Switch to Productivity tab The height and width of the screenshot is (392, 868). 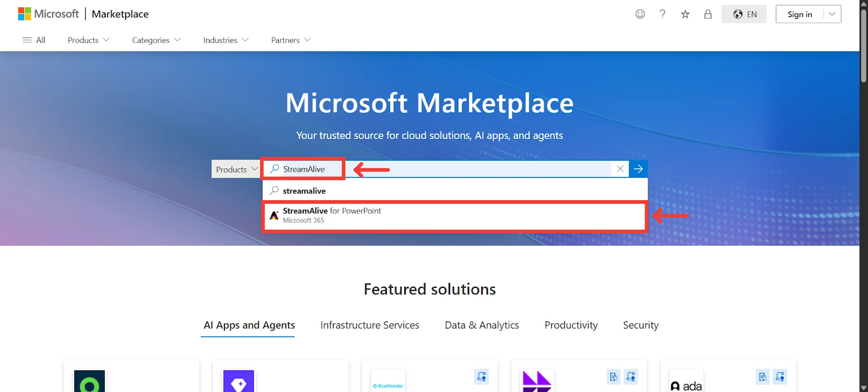(571, 325)
